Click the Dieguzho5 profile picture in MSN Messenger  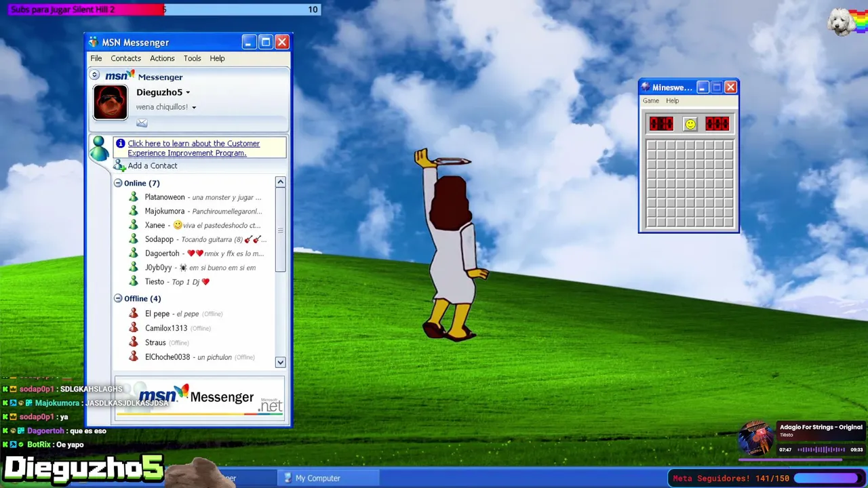111,102
